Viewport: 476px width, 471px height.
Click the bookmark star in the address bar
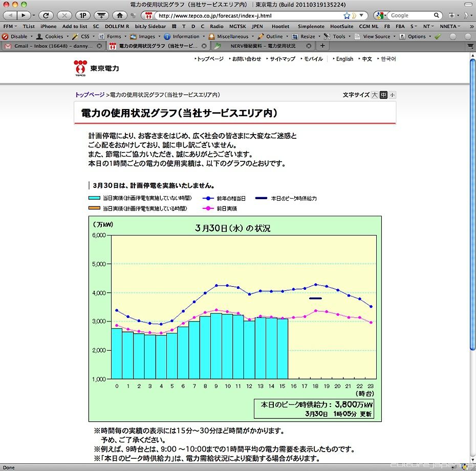pyautogui.click(x=347, y=15)
